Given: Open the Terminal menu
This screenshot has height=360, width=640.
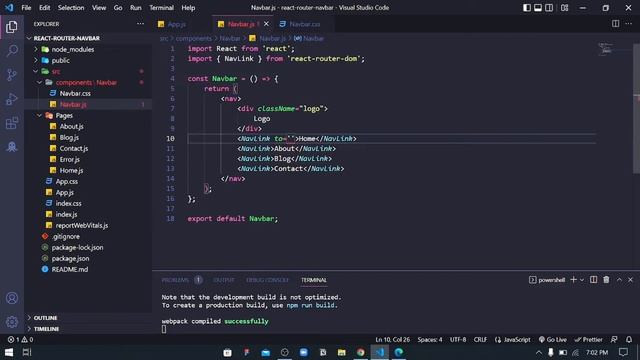Looking at the screenshot, I should click(x=161, y=8).
